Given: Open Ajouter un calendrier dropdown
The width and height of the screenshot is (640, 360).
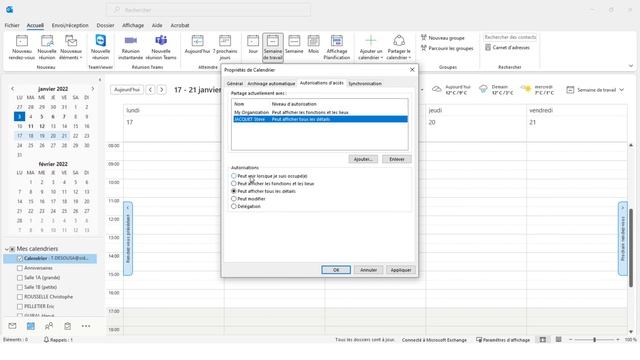Looking at the screenshot, I should pyautogui.click(x=371, y=48).
